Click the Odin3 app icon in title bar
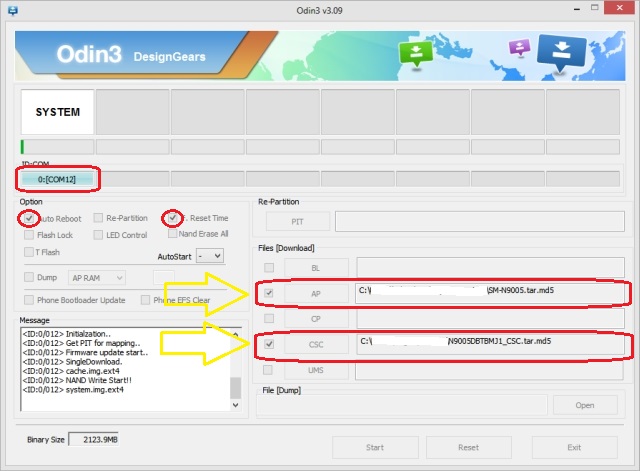640x471 pixels. 14,9
